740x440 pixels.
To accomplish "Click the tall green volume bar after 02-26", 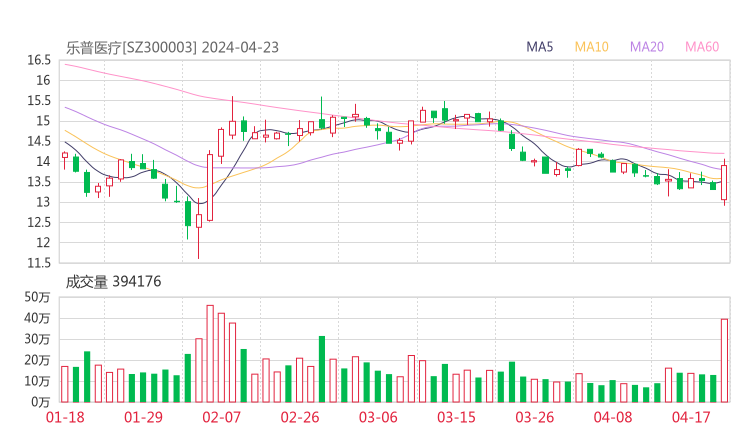I will click(322, 369).
